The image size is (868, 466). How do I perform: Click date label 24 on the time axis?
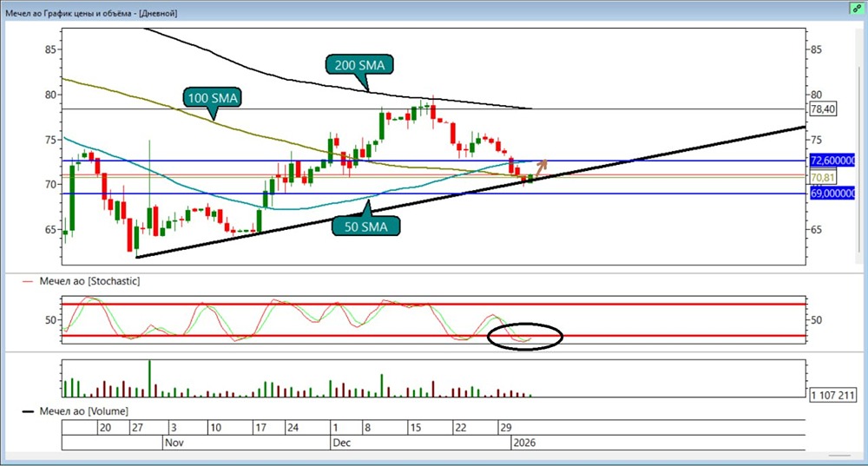[293, 427]
